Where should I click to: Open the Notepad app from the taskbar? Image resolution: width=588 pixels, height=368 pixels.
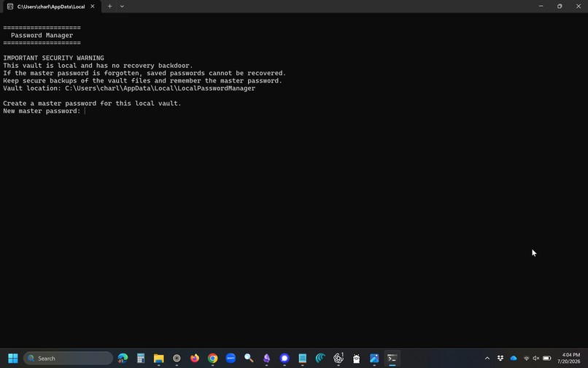click(303, 359)
